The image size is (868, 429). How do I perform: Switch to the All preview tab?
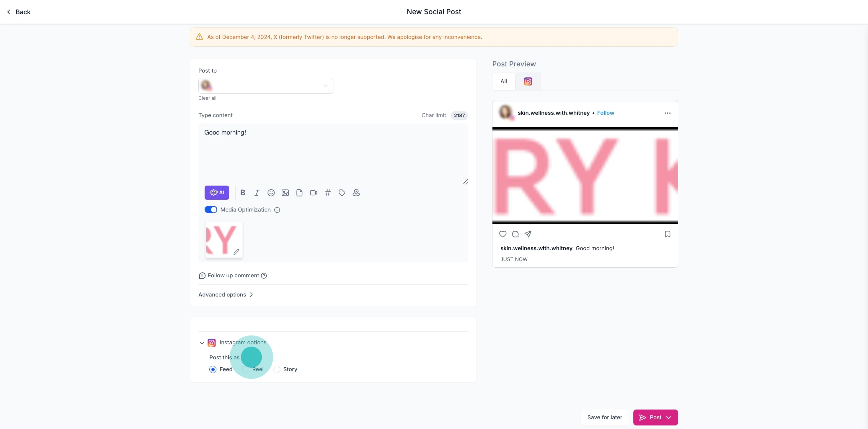pyautogui.click(x=503, y=81)
